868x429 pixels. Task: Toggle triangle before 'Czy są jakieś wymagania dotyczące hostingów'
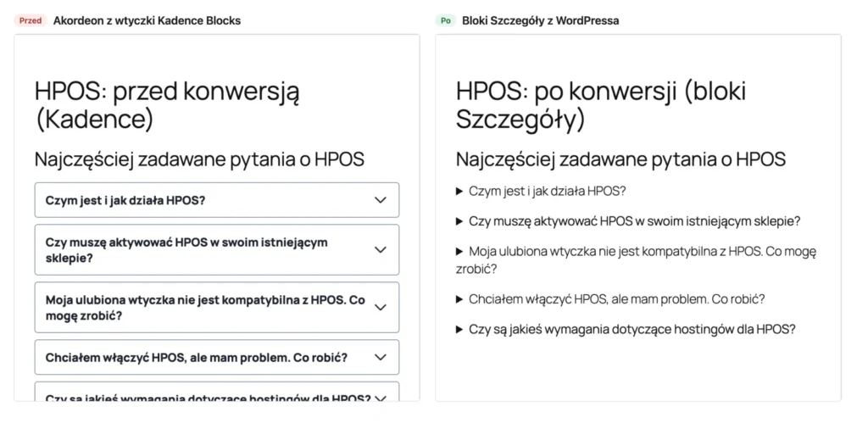459,329
